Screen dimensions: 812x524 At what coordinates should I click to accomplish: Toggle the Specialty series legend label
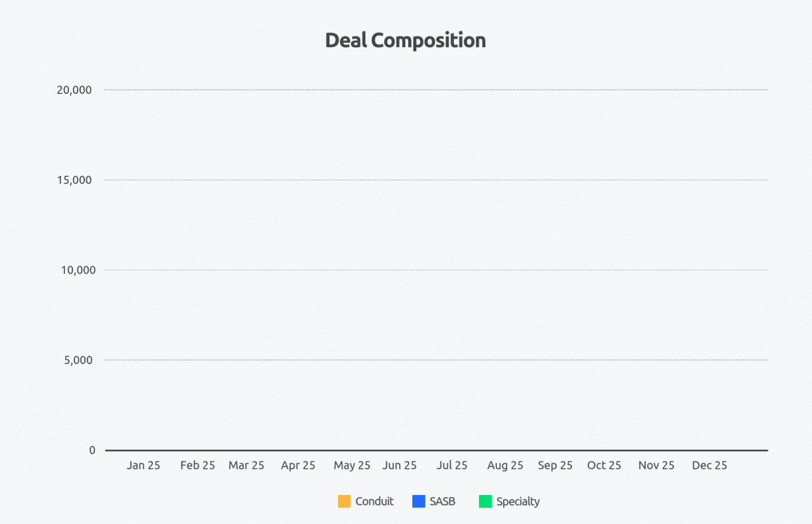[x=518, y=501]
